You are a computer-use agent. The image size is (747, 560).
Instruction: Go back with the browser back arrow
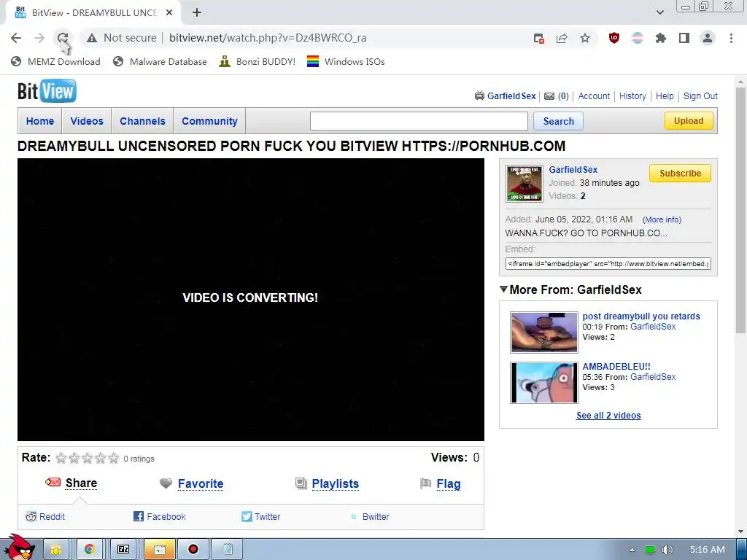[16, 38]
